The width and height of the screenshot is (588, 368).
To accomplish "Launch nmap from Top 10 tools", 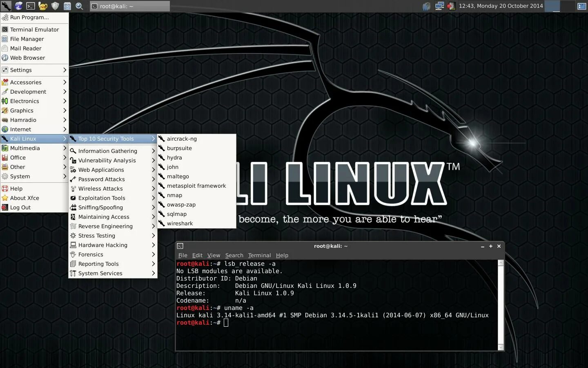I will coord(196,195).
